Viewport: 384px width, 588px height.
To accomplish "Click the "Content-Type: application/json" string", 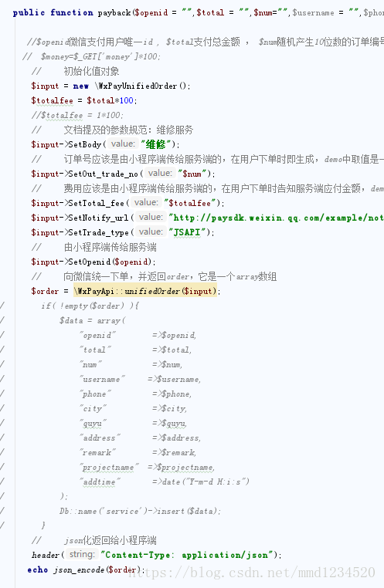I will [x=187, y=555].
